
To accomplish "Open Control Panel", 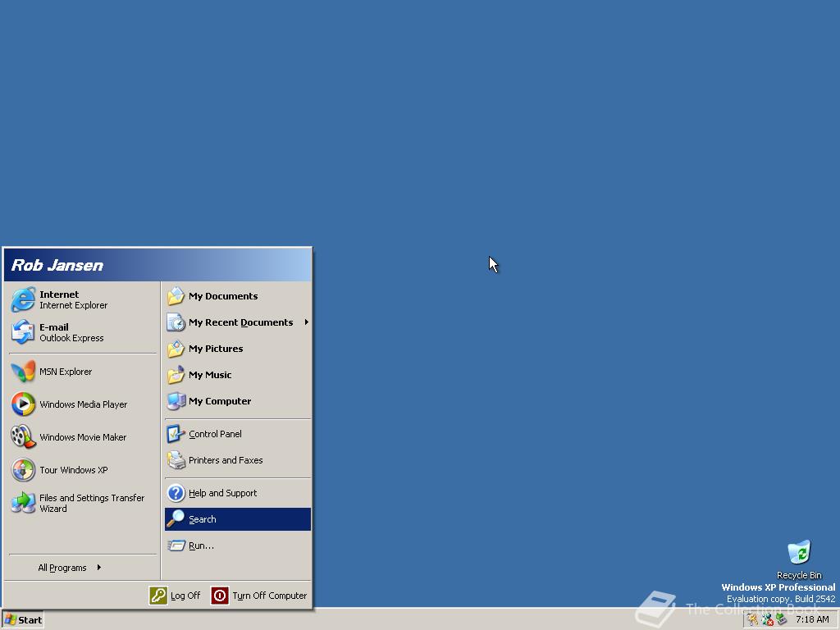I will pos(238,434).
